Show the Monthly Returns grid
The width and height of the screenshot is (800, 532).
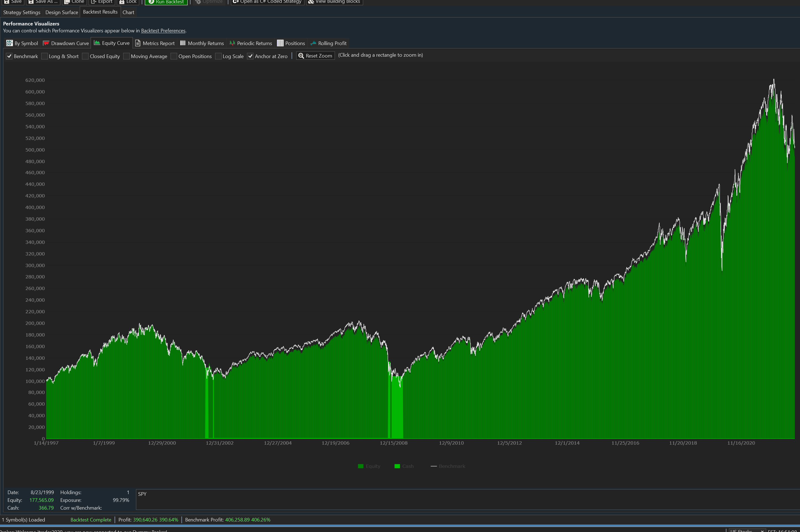pos(202,43)
